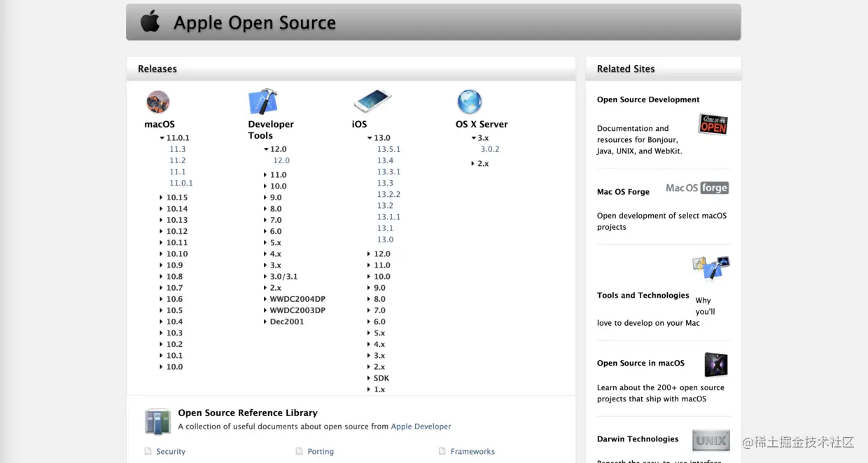Collapse the macOS 11.0.1 release group

click(x=162, y=139)
